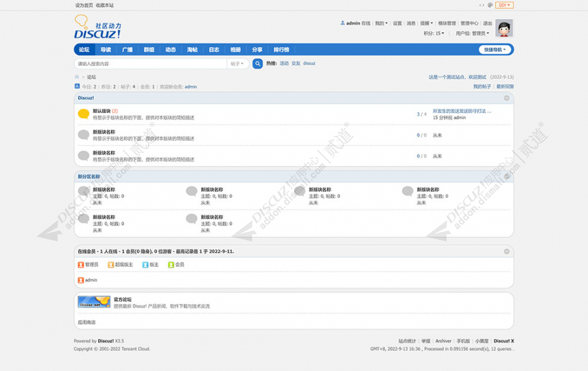588x371 pixels.
Task: Expand the 用户组: 管理员 dropdown
Action: pos(472,34)
